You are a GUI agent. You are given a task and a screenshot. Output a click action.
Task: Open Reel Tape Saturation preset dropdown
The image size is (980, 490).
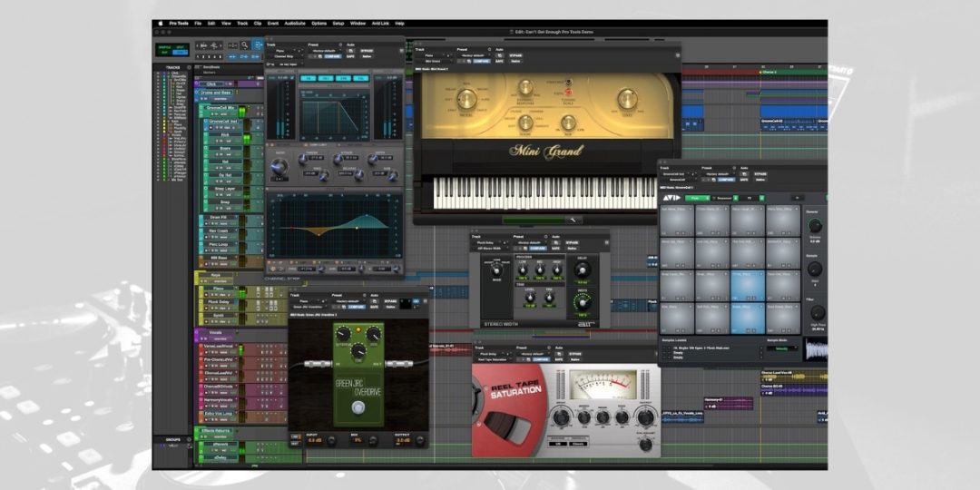pos(534,354)
